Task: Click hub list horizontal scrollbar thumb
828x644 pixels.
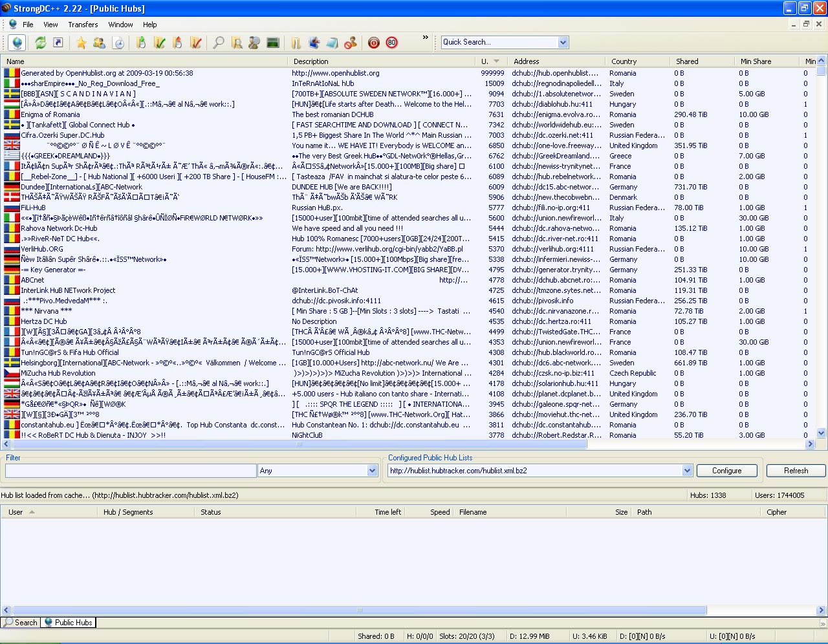Action: pyautogui.click(x=299, y=444)
